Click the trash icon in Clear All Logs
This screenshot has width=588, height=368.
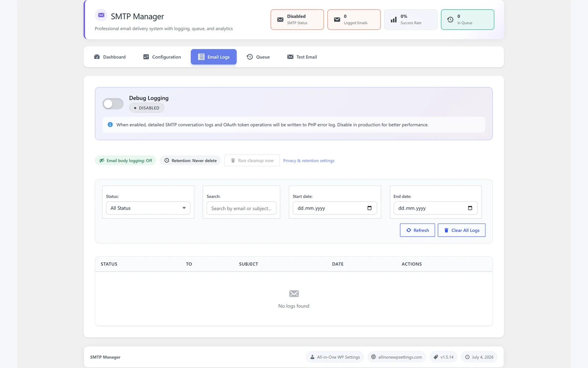(447, 230)
